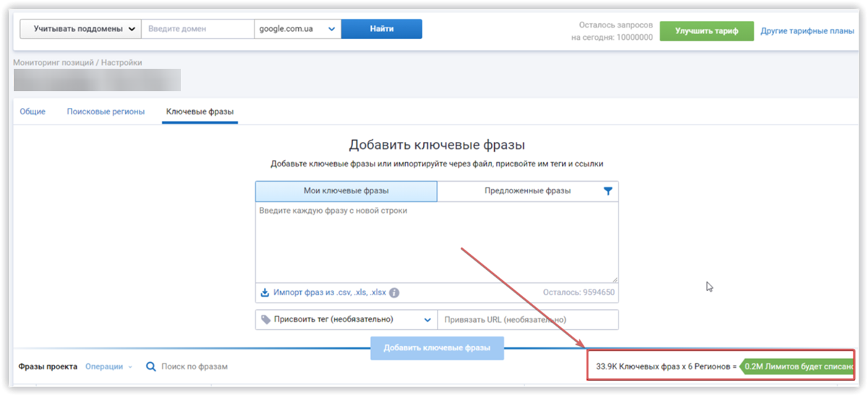Open the 'Учитывать поддомены' dropdown
The height and width of the screenshot is (396, 868).
80,29
